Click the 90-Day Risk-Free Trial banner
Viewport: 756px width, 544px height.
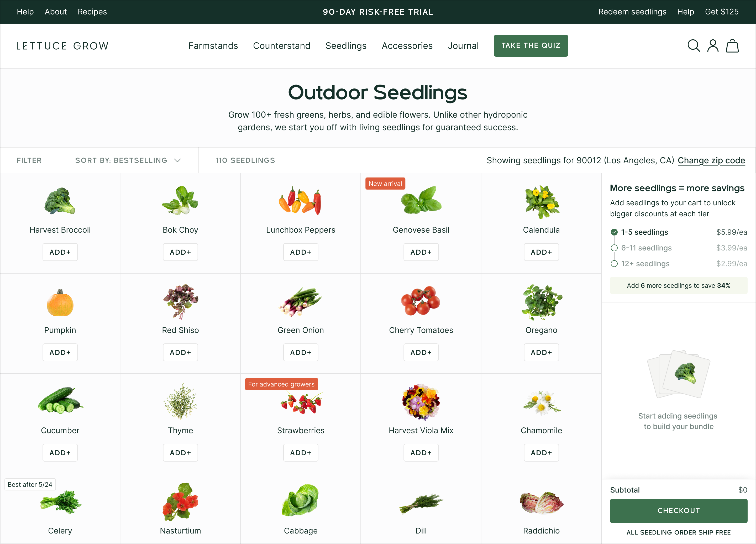coord(378,12)
